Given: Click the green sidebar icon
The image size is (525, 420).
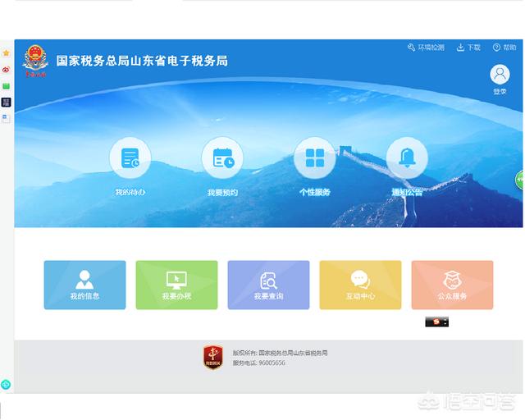Looking at the screenshot, I should click(6, 86).
